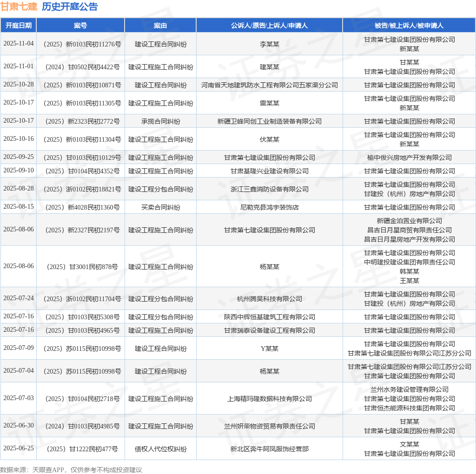This screenshot has width=476, height=474.
Task: Click the 公诉人/原告/上诉人/申请人 column header
Action: (269, 26)
